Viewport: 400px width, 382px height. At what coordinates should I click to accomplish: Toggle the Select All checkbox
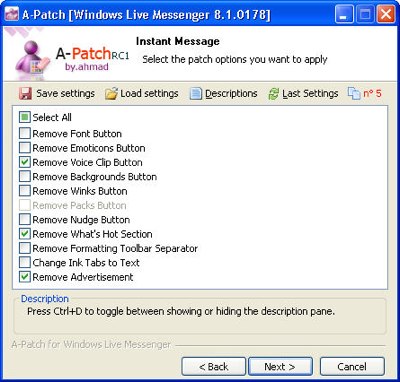(25, 117)
